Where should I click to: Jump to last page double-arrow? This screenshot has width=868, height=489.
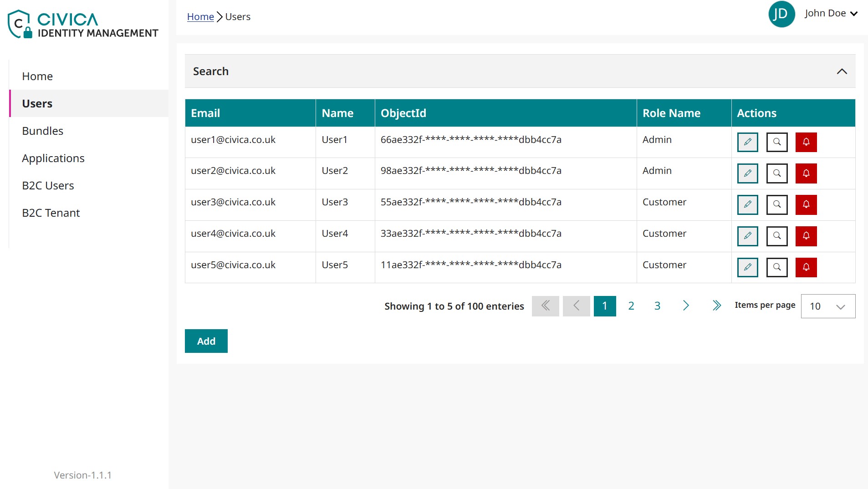(x=716, y=306)
